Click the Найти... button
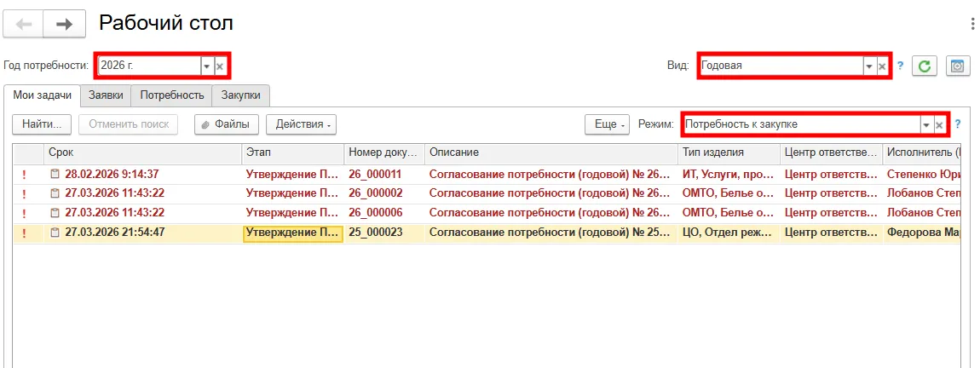This screenshot has width=980, height=368. coord(41,124)
